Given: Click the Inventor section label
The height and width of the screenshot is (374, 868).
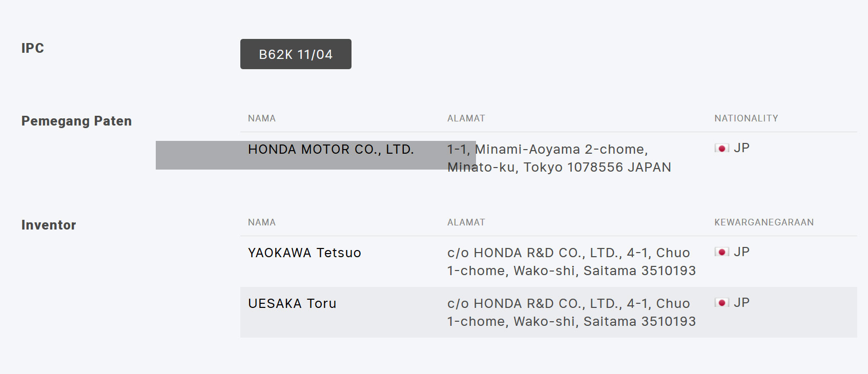Looking at the screenshot, I should 49,225.
